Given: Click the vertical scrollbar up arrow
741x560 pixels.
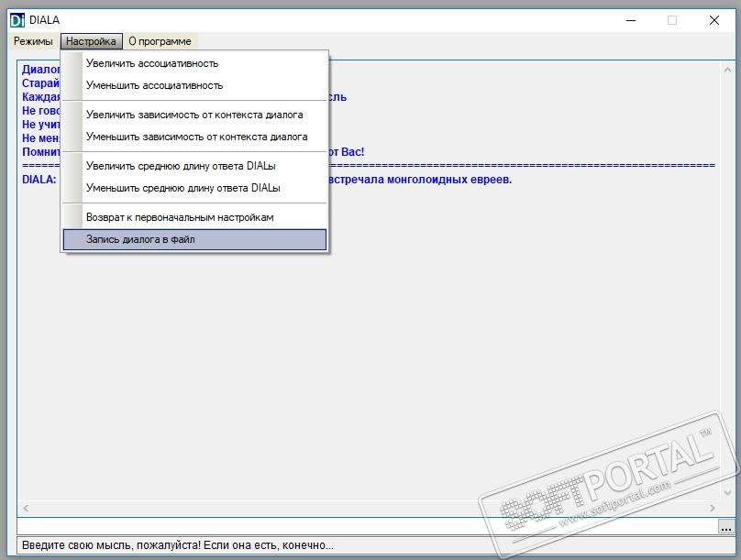Looking at the screenshot, I should [x=727, y=71].
